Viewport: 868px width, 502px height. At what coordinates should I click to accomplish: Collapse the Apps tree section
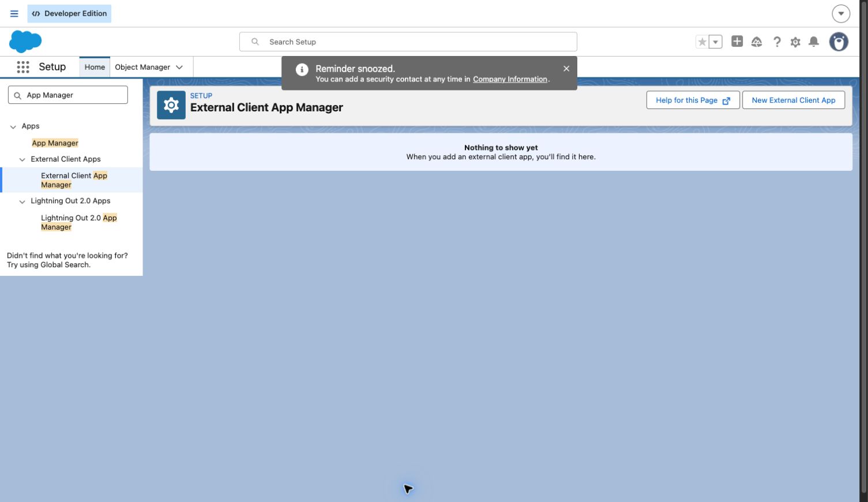click(x=13, y=126)
